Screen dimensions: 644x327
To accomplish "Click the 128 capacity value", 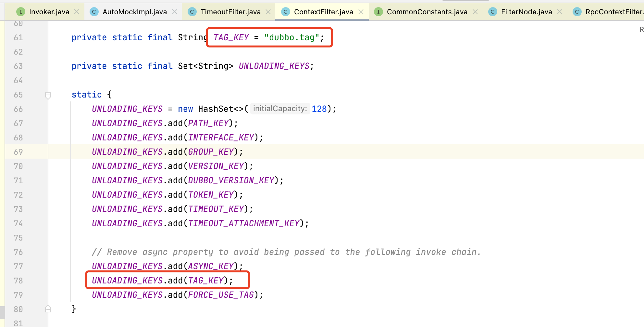I will [319, 109].
